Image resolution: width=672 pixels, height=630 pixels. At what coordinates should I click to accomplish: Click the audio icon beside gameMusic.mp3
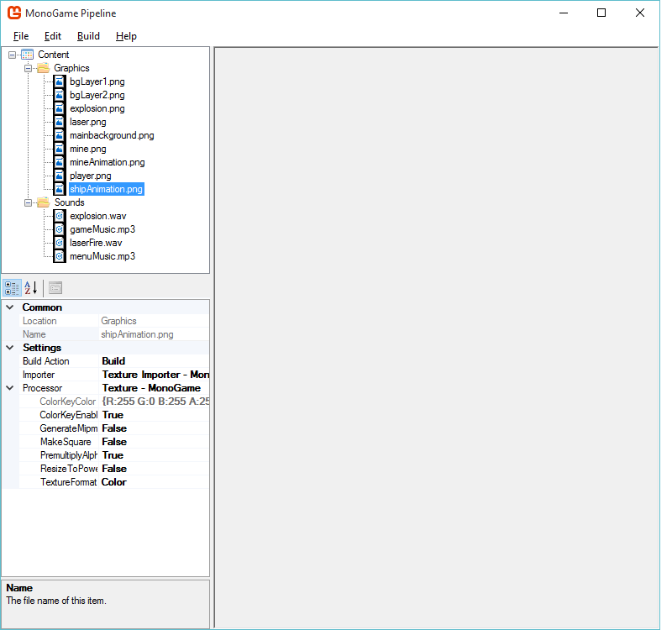point(58,228)
